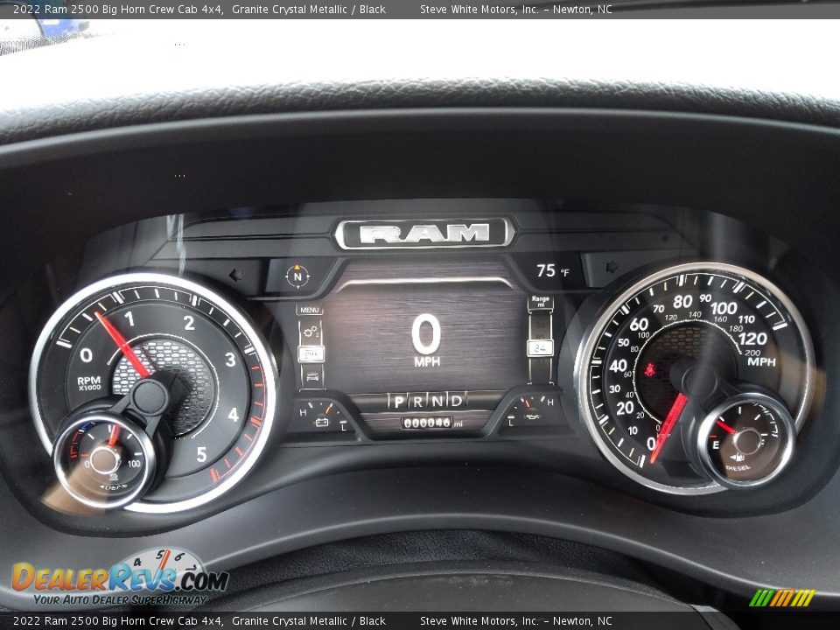Viewport: 840px width, 630px height.
Task: Click the vehicle info icon below the gear
Action: (311, 376)
